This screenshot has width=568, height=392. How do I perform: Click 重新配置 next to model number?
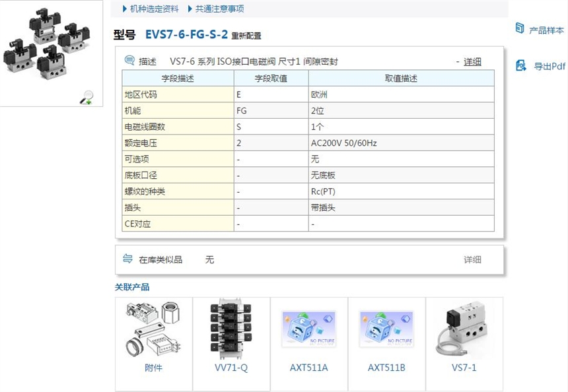246,36
